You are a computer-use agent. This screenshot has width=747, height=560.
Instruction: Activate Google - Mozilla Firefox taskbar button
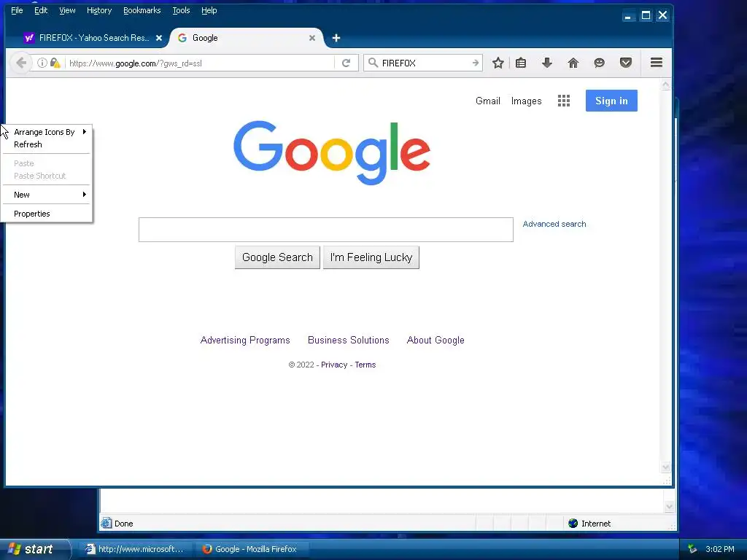pos(252,549)
